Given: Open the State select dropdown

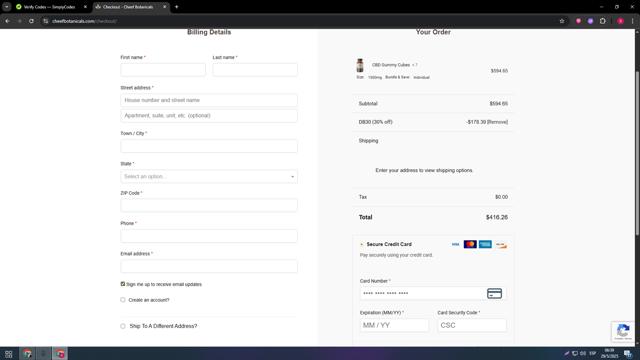Looking at the screenshot, I should pos(209,176).
